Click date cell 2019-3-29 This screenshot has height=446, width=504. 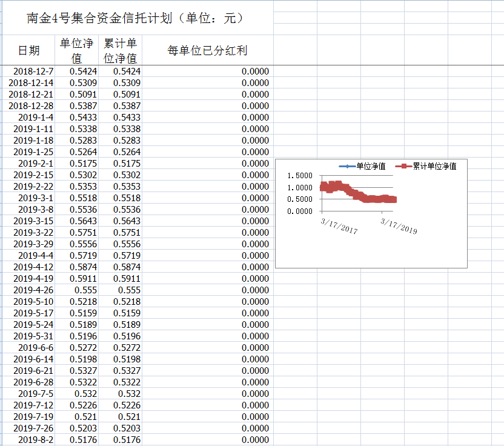[28, 244]
